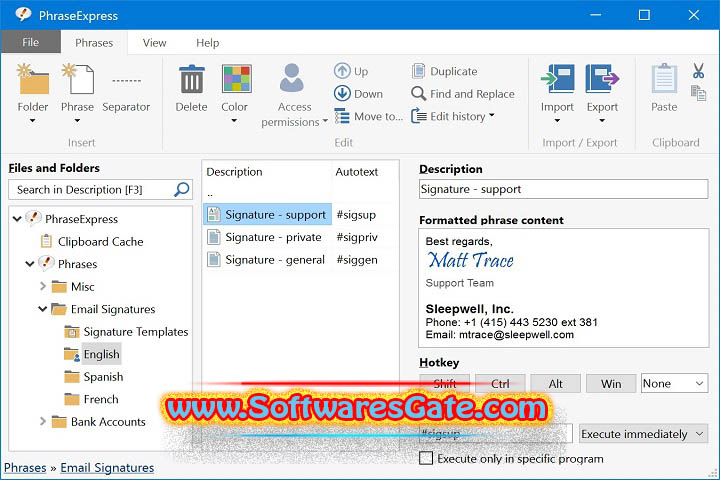
Task: Open the Folder dropdown arrow
Action: tap(33, 121)
